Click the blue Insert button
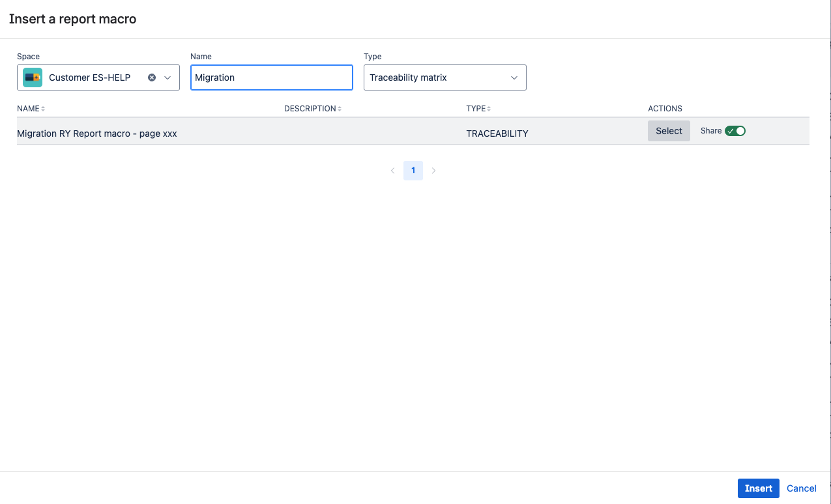Screen dimensions: 831x504 click(758, 488)
